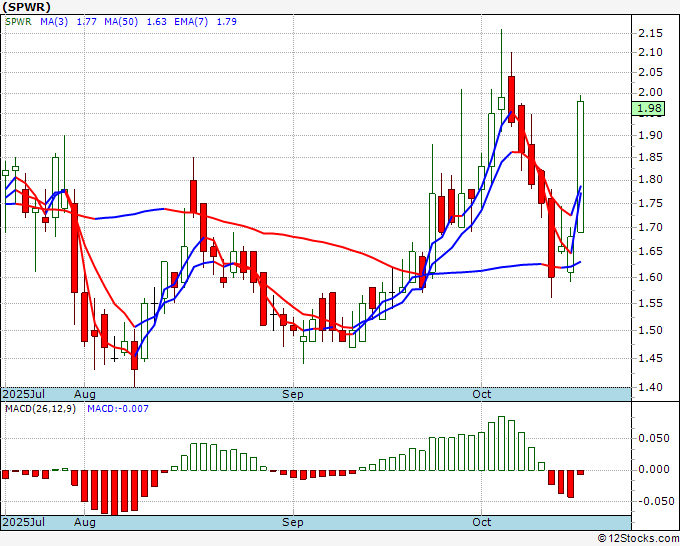This screenshot has width=680, height=546.
Task: Click Oct on the MACD timeline
Action: pos(481,522)
